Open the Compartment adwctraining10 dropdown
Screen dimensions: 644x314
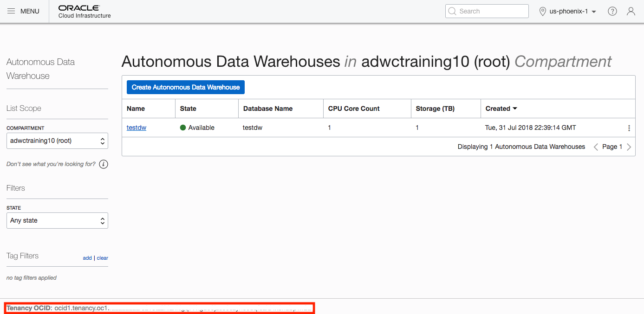click(x=57, y=141)
